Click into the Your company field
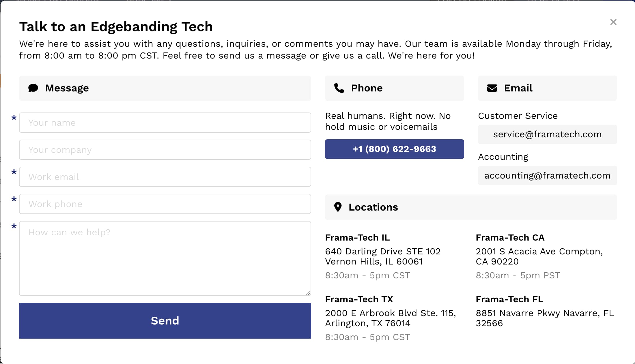Screen dimensions: 635x364 [165, 150]
